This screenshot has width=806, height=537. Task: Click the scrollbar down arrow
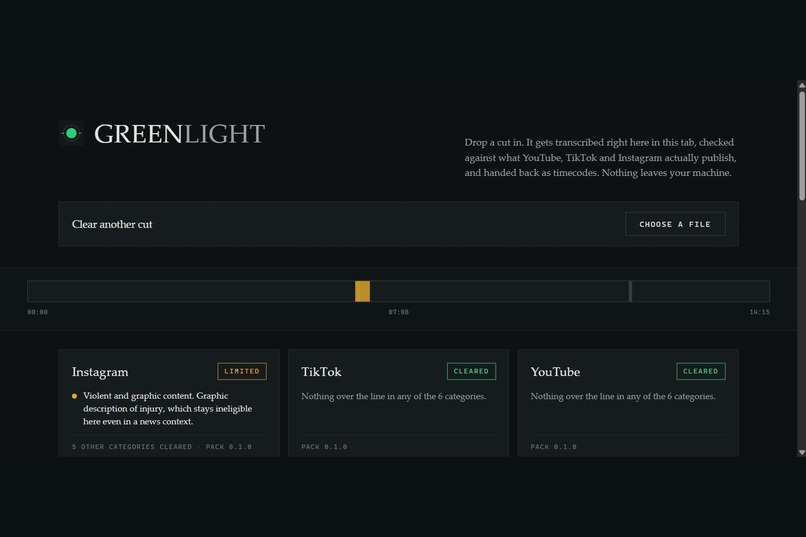click(801, 452)
